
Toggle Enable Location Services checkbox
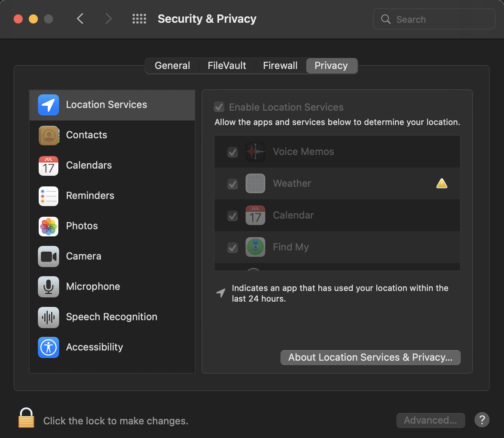(x=219, y=107)
